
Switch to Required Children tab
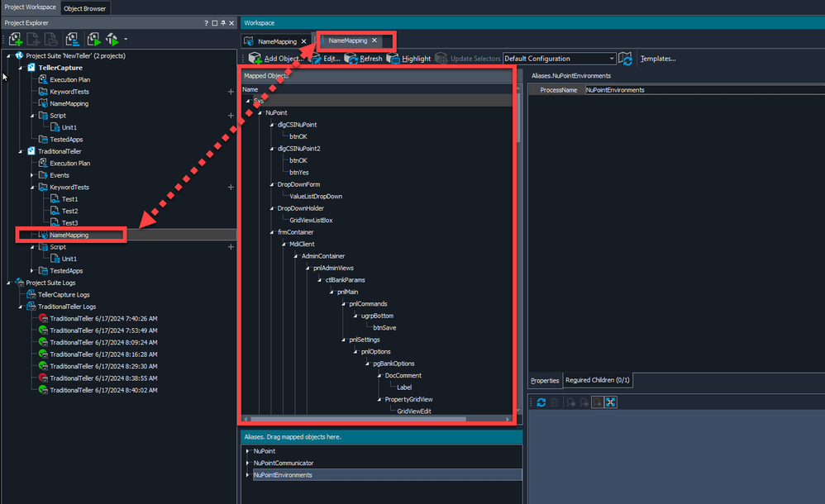[597, 381]
